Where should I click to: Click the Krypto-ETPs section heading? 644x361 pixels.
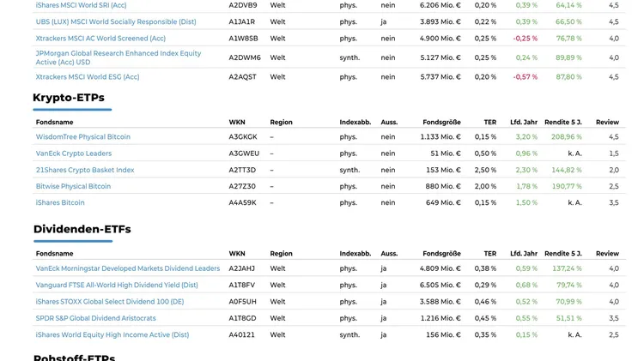pyautogui.click(x=69, y=98)
